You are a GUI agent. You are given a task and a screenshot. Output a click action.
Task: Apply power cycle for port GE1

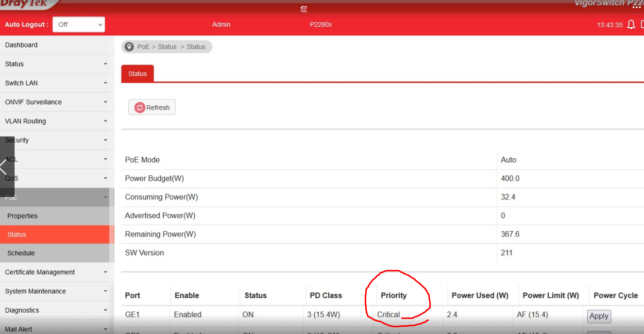[598, 316]
